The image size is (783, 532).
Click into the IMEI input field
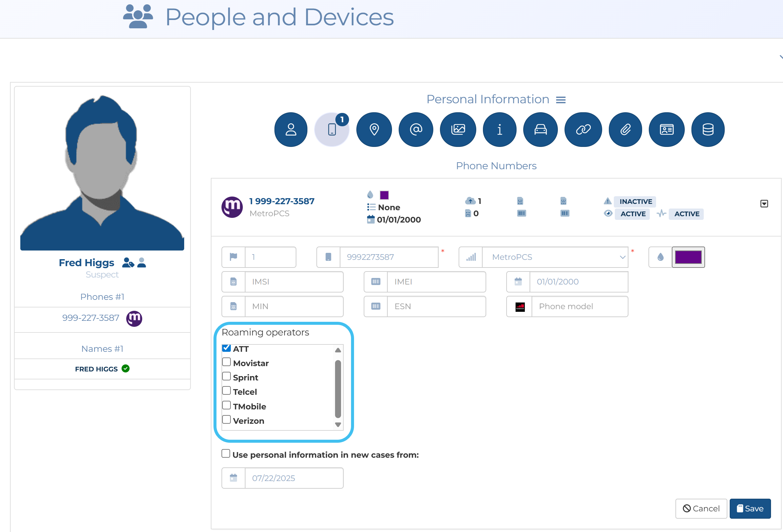point(436,282)
